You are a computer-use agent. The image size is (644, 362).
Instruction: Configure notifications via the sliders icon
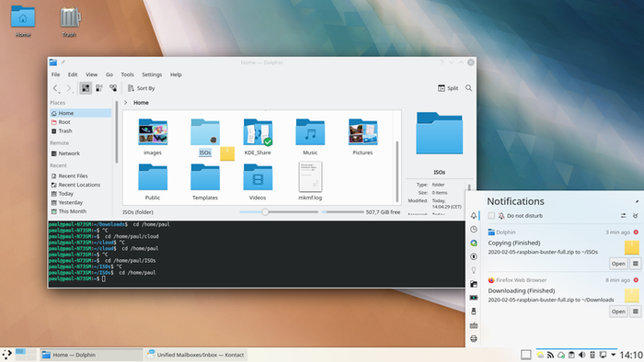624,216
